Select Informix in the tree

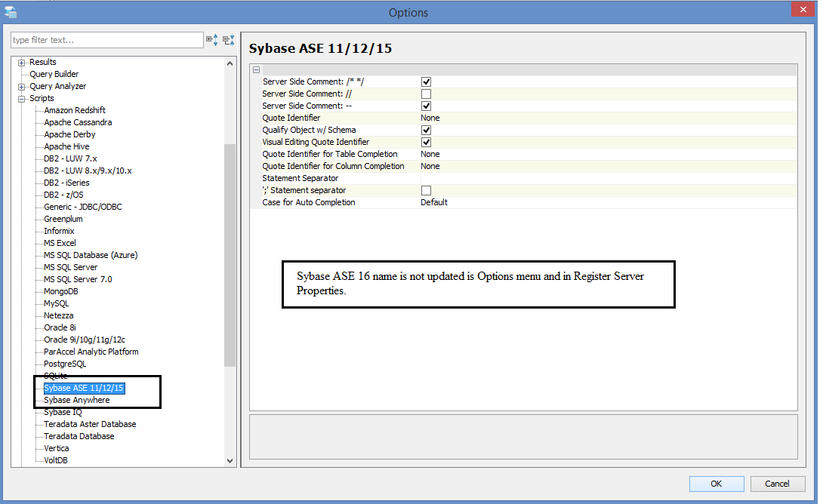(x=59, y=231)
